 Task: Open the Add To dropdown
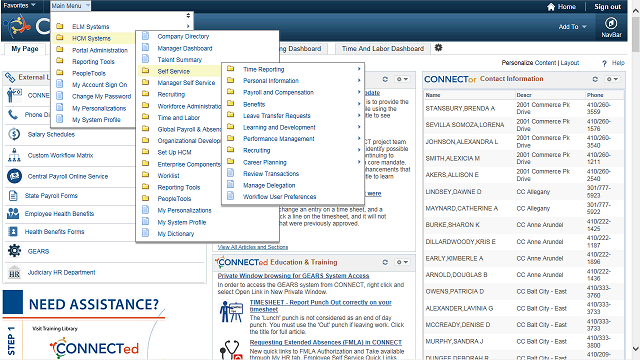pyautogui.click(x=572, y=27)
